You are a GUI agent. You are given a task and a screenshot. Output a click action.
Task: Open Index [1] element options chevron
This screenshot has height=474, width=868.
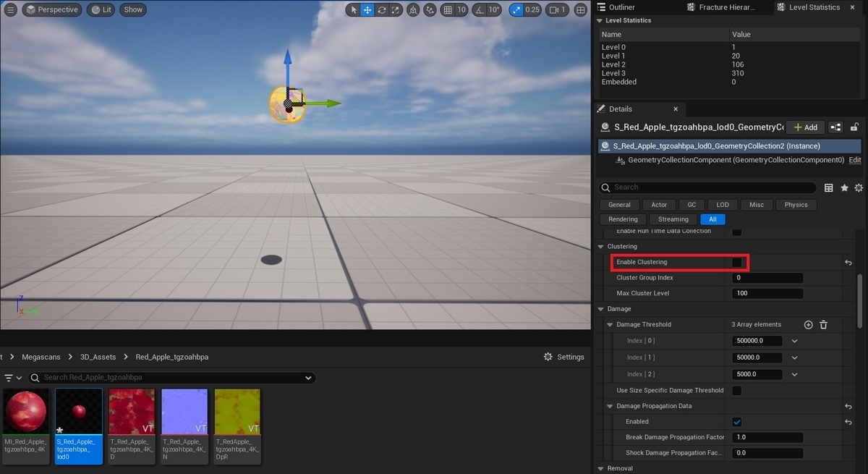pyautogui.click(x=795, y=357)
